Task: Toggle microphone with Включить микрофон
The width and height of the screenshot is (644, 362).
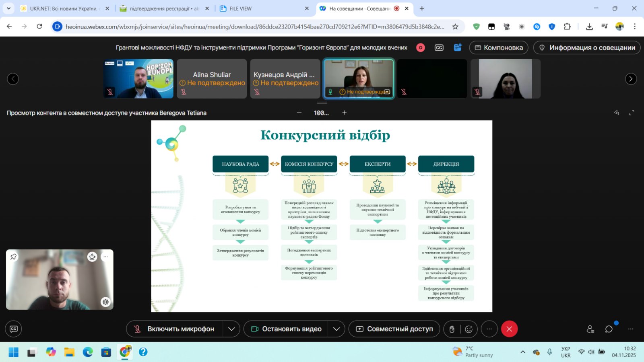Action: [175, 329]
